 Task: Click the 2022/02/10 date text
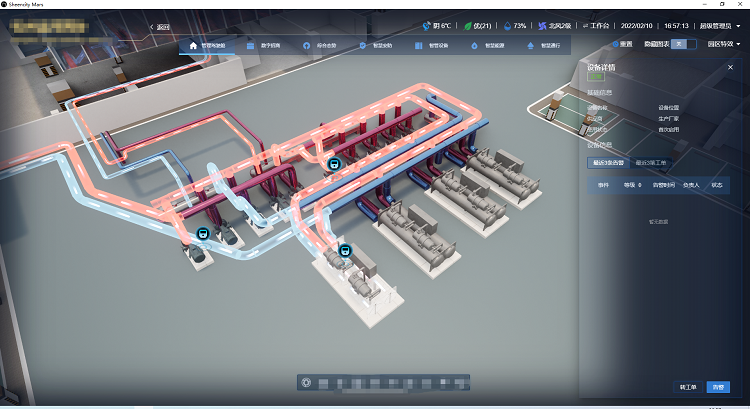637,26
